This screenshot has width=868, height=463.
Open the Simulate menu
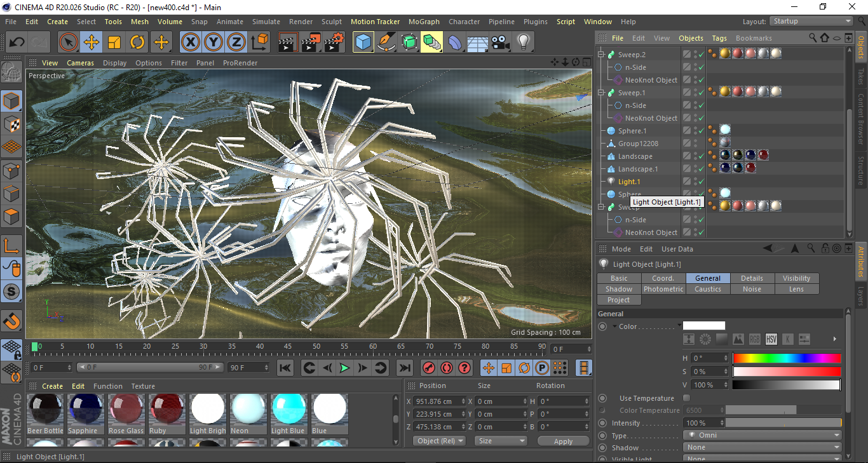pos(266,22)
